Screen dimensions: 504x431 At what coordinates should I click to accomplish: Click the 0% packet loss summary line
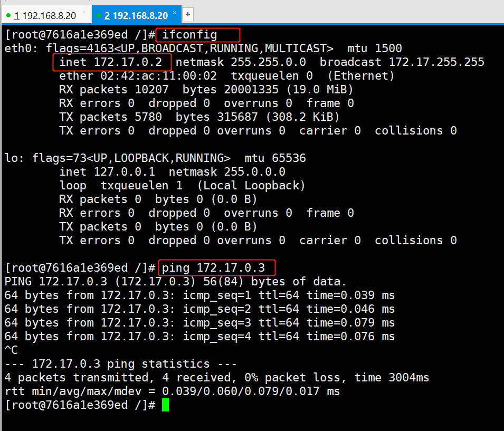(217, 378)
